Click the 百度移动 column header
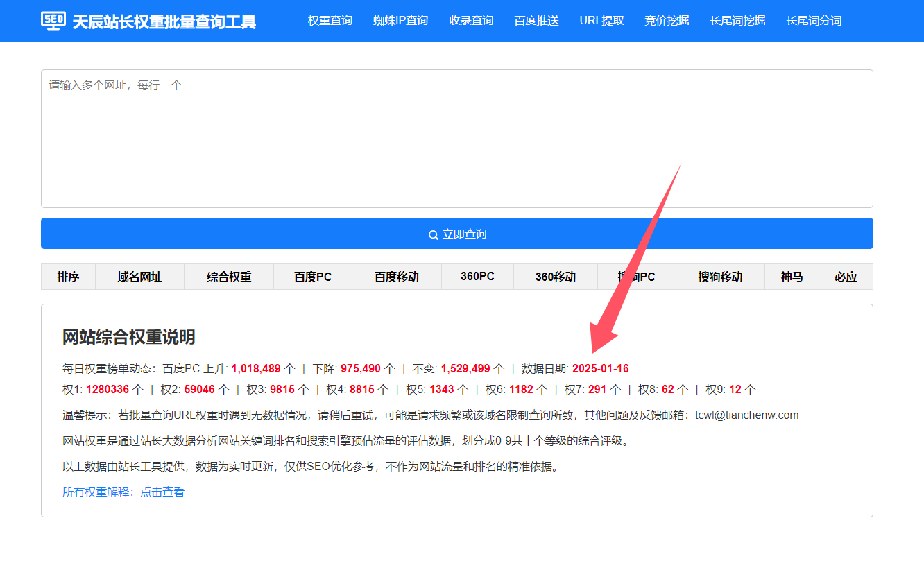This screenshot has width=924, height=561. (397, 277)
